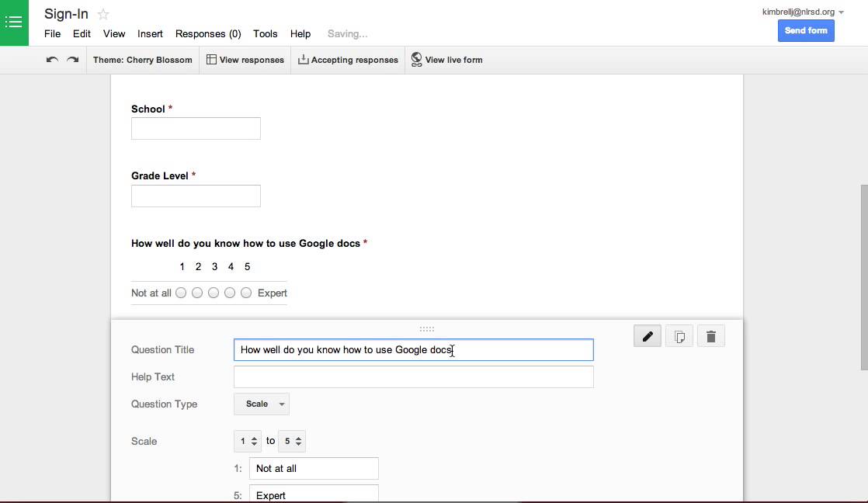This screenshot has width=868, height=503.
Task: Edit the scale label 1 'Not at all' field
Action: (x=314, y=468)
